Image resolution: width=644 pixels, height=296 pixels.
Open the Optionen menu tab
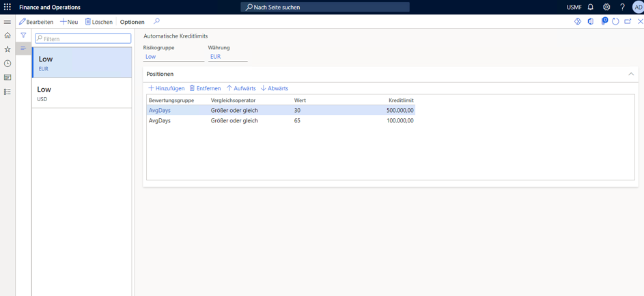132,22
